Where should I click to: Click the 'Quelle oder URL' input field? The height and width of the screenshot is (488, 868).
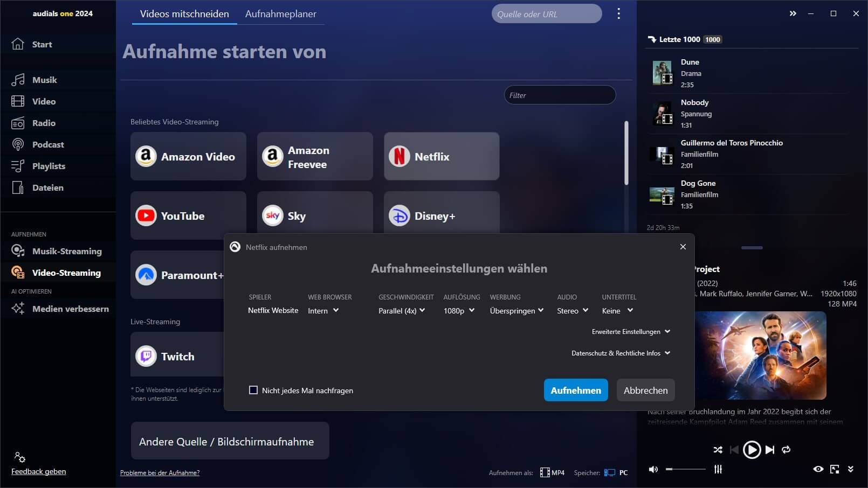coord(546,14)
